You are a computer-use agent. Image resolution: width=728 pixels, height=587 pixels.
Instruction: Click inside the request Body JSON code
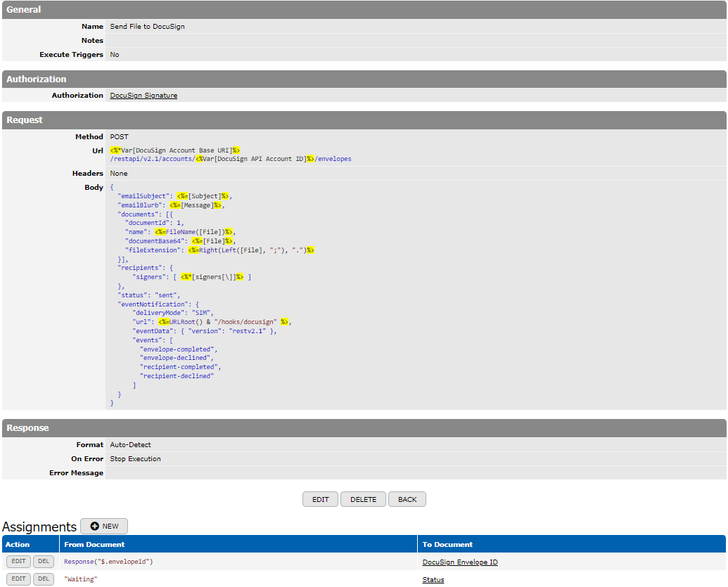click(211, 295)
